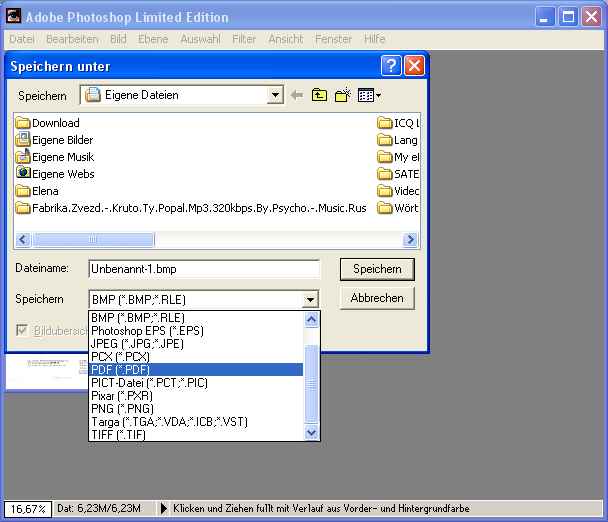This screenshot has width=608, height=522.
Task: Open the Auswahl menu
Action: (200, 39)
